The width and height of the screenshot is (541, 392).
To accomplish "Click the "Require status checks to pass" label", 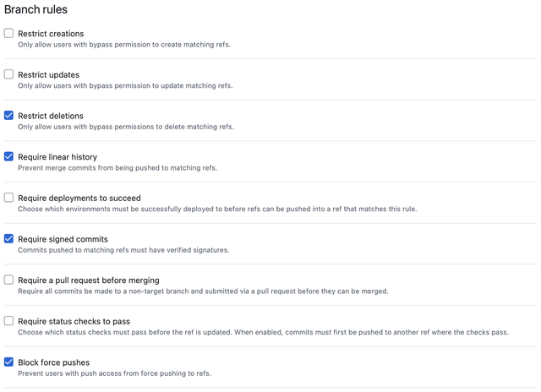I will point(74,322).
